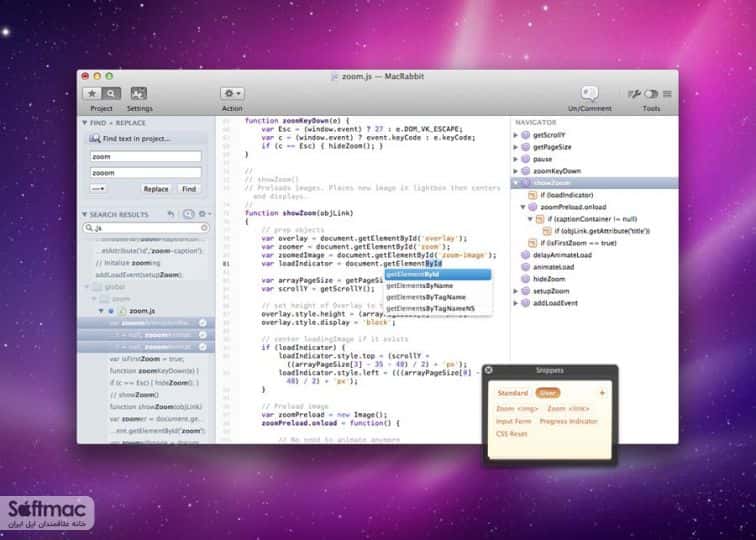Image resolution: width=756 pixels, height=540 pixels.
Task: Clear the '.js' filter with the x icon
Action: click(x=204, y=228)
